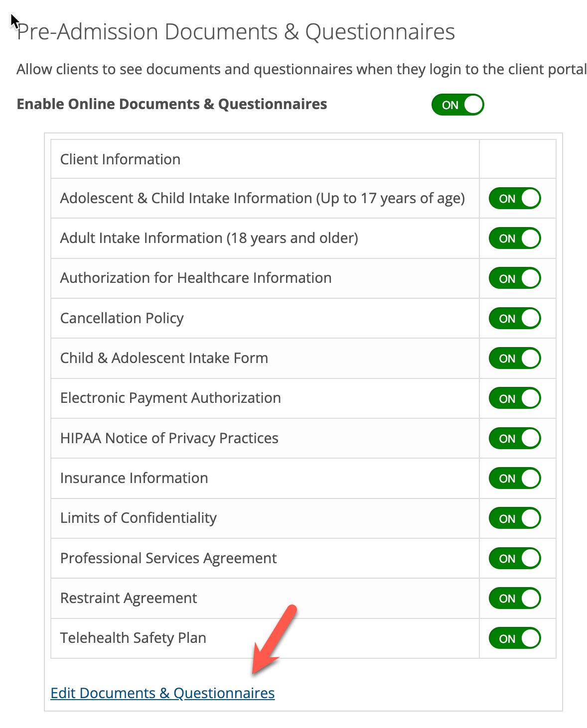Click the Insurance Information row label

[x=134, y=478]
